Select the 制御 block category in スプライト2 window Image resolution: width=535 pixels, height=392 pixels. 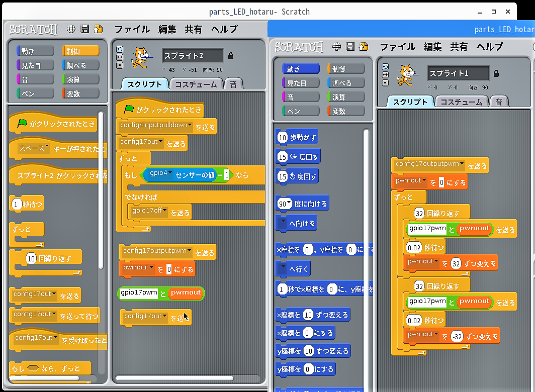(80, 51)
